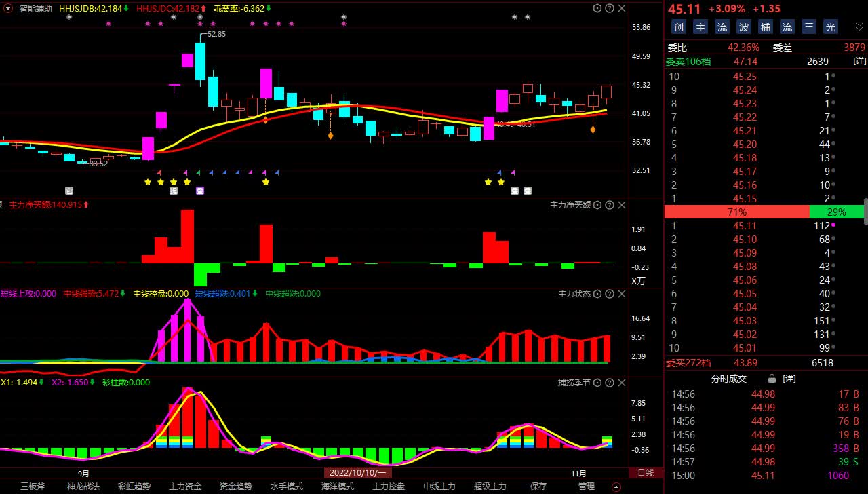The width and height of the screenshot is (868, 494).
Task: Click the 保存 button in bottom bar
Action: pos(538,487)
